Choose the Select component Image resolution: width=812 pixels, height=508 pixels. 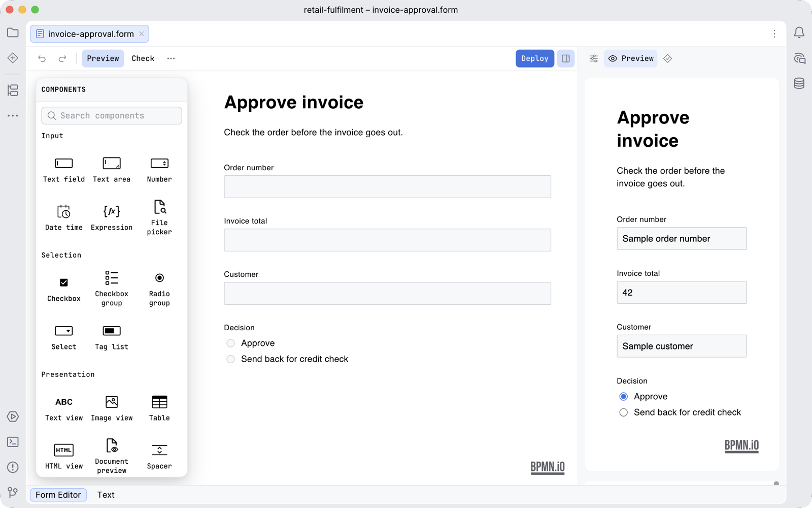pyautogui.click(x=64, y=337)
